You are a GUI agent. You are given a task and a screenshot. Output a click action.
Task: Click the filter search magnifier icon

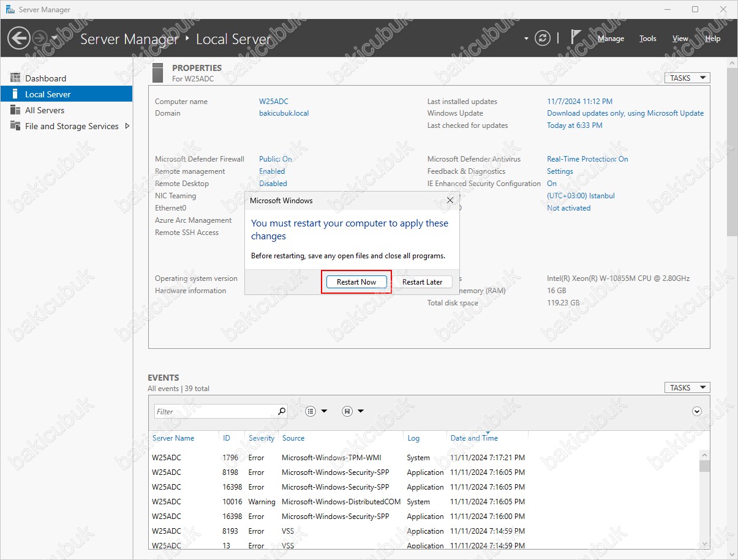282,411
